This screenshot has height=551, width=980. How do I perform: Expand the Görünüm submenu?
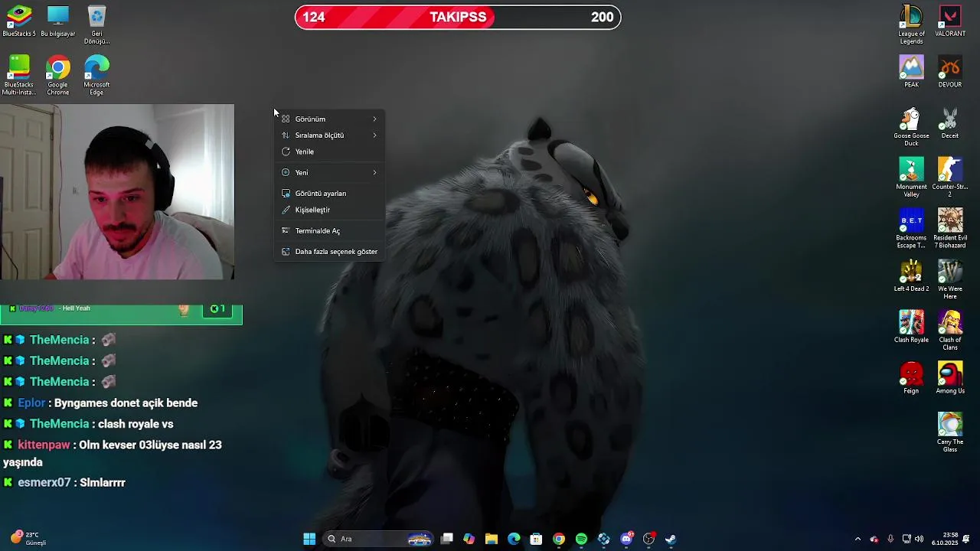(x=329, y=119)
